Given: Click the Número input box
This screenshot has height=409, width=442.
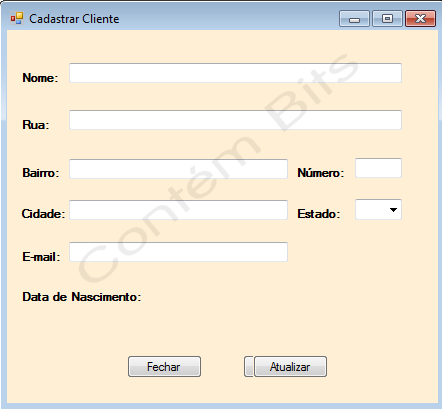Looking at the screenshot, I should click(x=378, y=168).
